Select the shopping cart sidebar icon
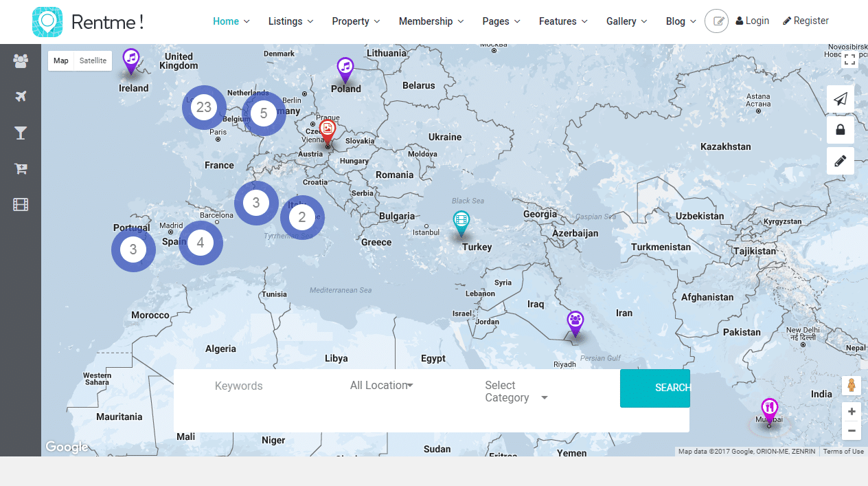 21,169
